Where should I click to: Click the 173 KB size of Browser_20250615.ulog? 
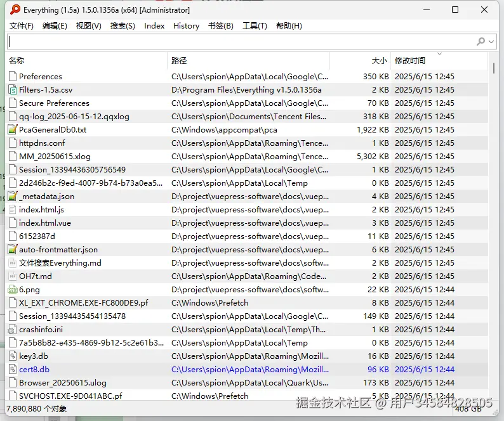click(x=376, y=383)
